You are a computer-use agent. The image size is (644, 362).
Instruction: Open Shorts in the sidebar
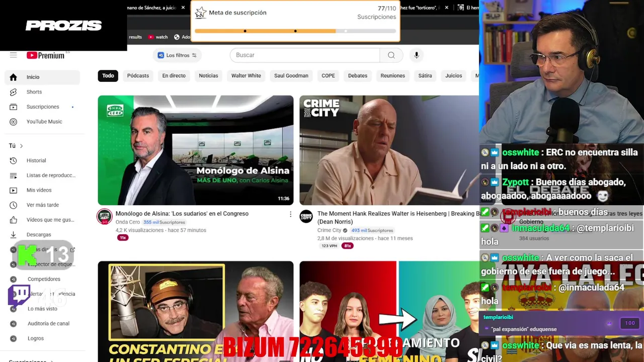click(x=42, y=92)
